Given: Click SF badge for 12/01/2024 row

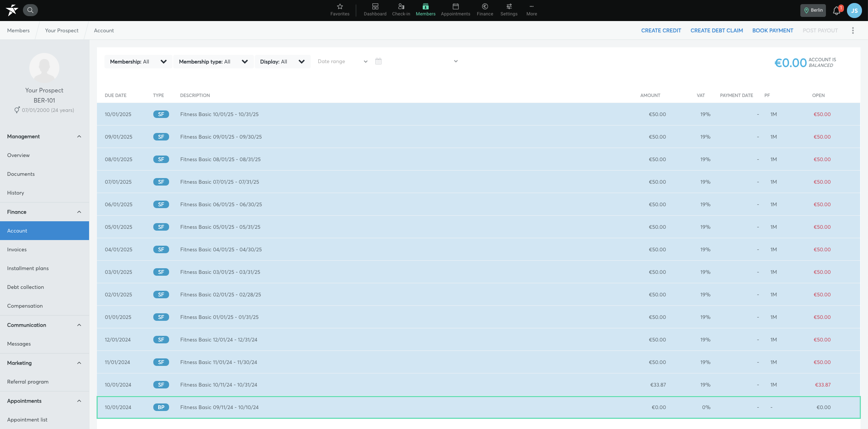Looking at the screenshot, I should point(161,340).
